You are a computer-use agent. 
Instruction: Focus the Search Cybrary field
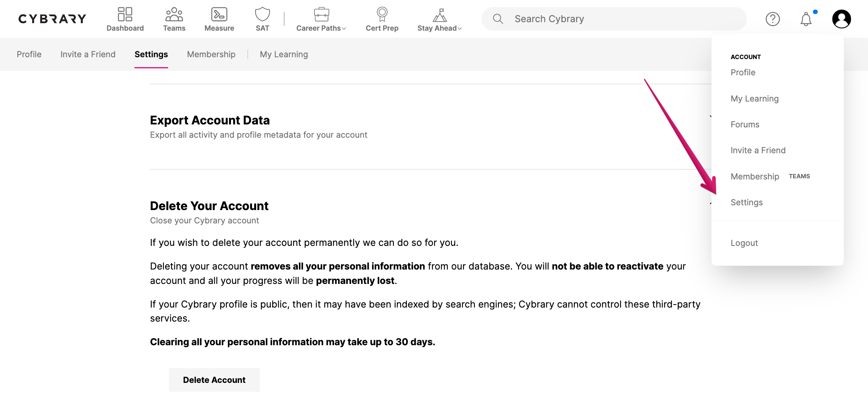point(614,19)
